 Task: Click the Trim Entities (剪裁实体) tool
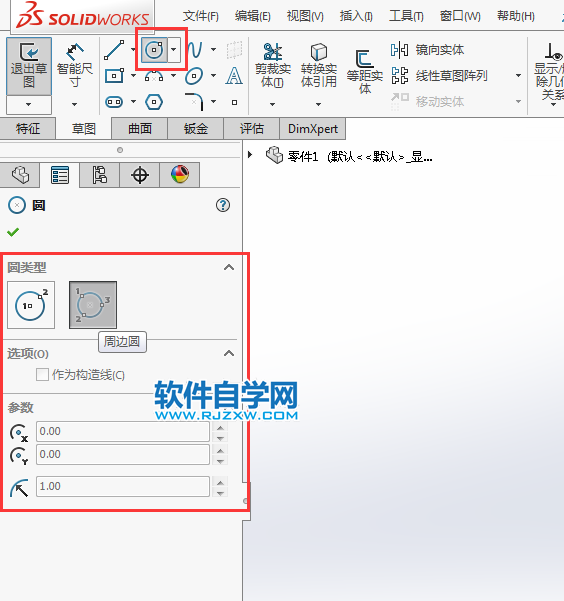273,65
